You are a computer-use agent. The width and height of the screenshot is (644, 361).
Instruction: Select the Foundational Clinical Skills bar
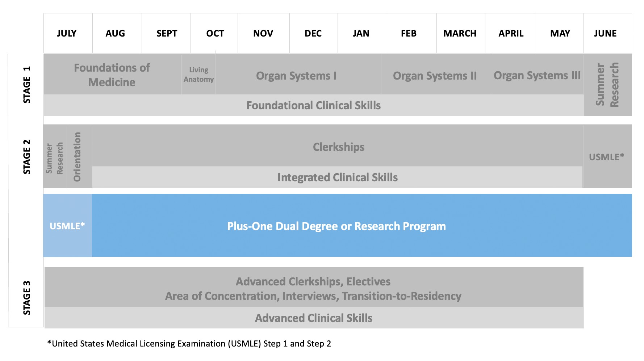pyautogui.click(x=314, y=105)
